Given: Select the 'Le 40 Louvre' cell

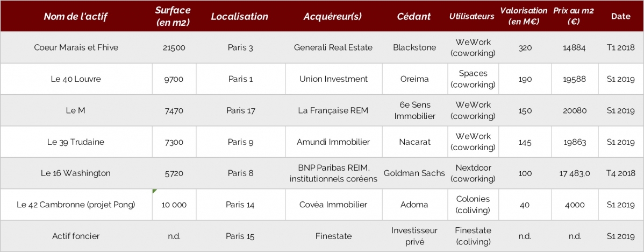Looking at the screenshot, I should click(76, 79).
